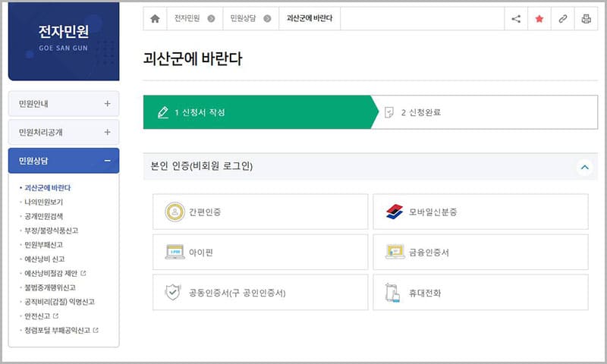The width and height of the screenshot is (607, 364).
Task: Go to 공개민원검색 sidebar link
Action: pos(43,216)
